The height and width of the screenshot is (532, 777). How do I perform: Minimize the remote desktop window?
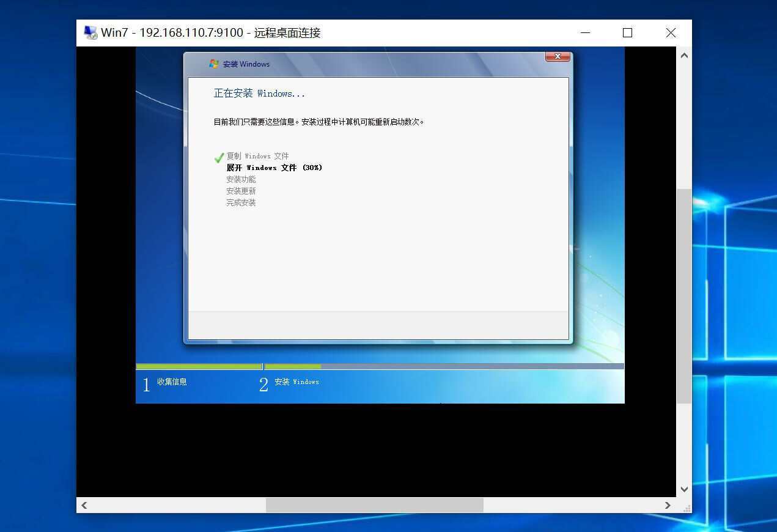pyautogui.click(x=585, y=33)
